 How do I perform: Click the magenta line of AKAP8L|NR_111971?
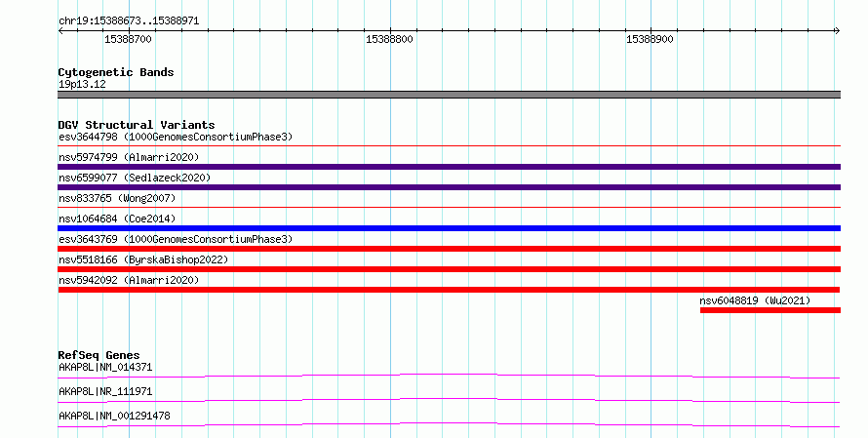[x=449, y=400]
